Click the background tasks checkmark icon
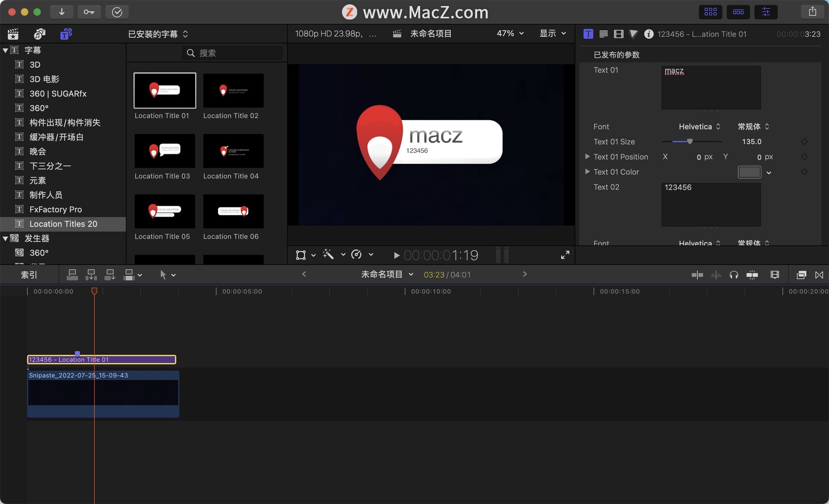The width and height of the screenshot is (829, 504). (x=117, y=12)
